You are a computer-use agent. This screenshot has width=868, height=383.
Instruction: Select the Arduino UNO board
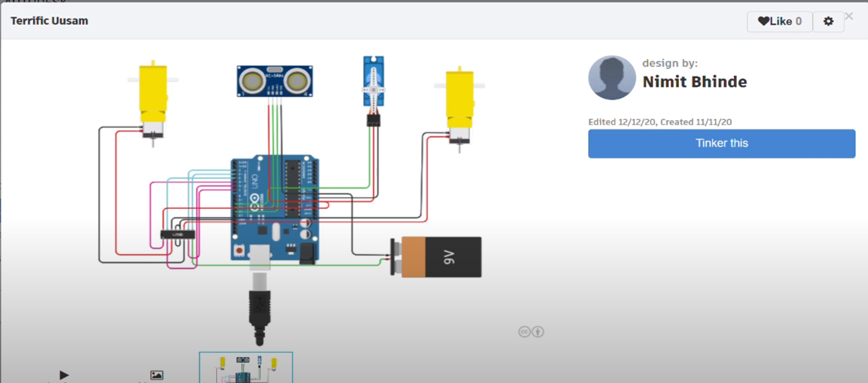pos(275,210)
